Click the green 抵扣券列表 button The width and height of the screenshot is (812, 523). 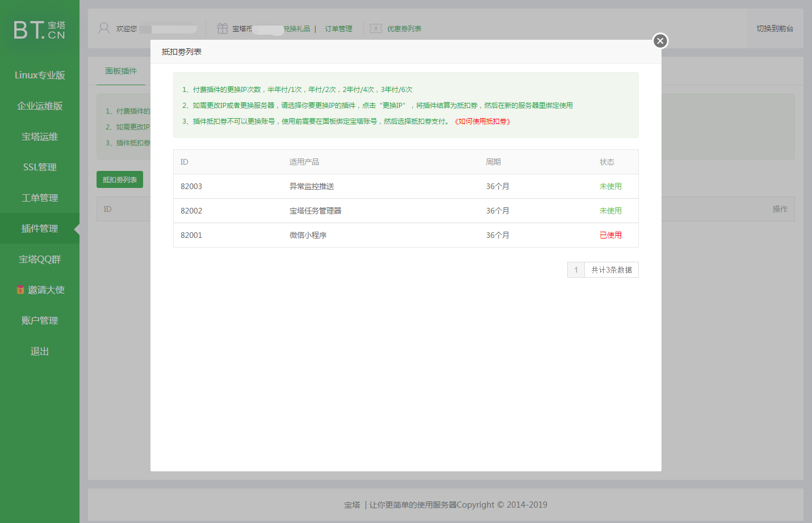tap(119, 179)
